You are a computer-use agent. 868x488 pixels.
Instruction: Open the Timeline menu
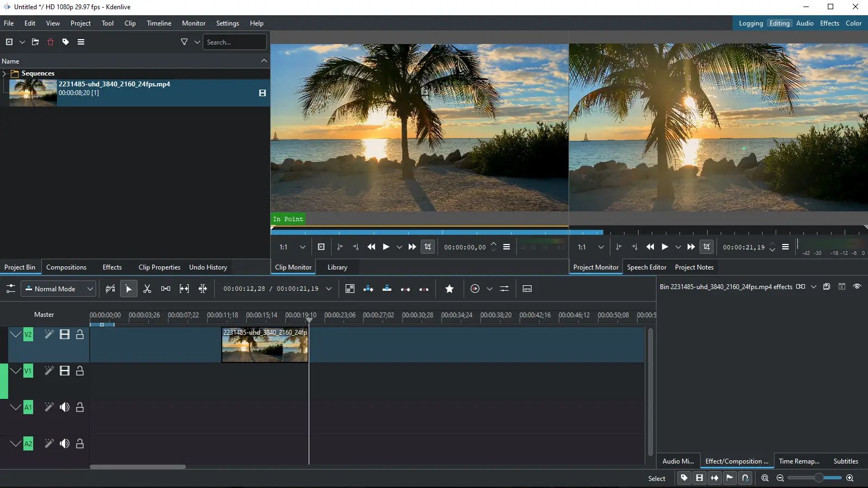[x=159, y=23]
